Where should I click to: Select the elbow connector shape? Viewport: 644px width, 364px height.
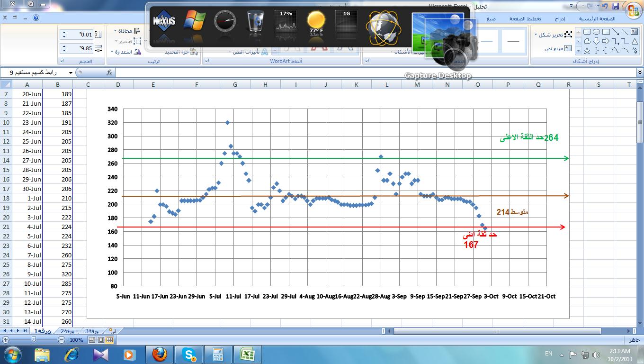tap(625, 41)
